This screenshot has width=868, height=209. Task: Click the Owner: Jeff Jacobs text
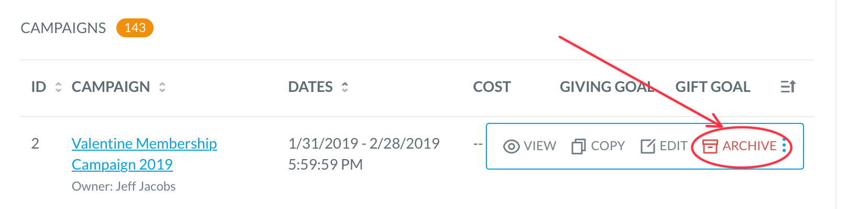tap(124, 186)
